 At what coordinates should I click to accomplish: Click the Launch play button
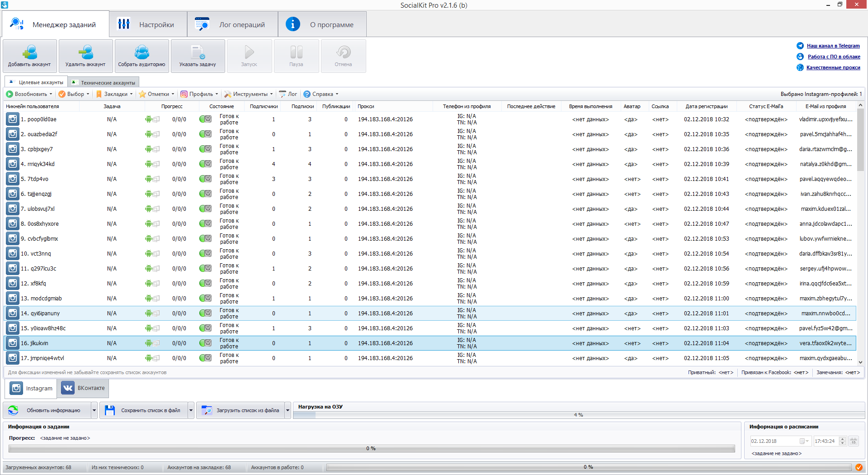coord(249,56)
